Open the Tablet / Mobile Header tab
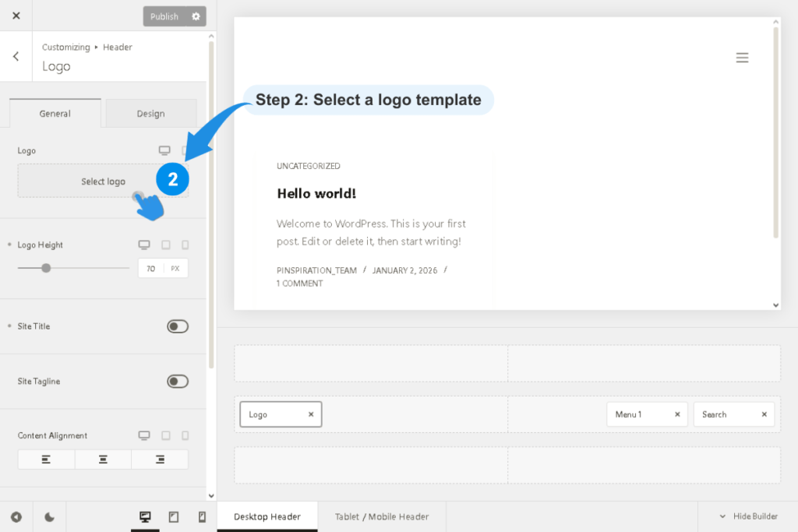 point(381,516)
